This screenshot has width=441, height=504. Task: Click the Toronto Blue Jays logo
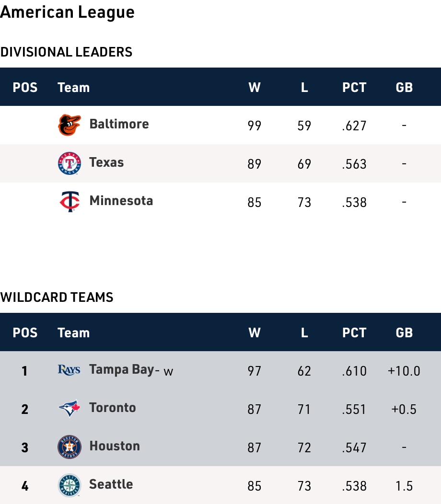[70, 409]
